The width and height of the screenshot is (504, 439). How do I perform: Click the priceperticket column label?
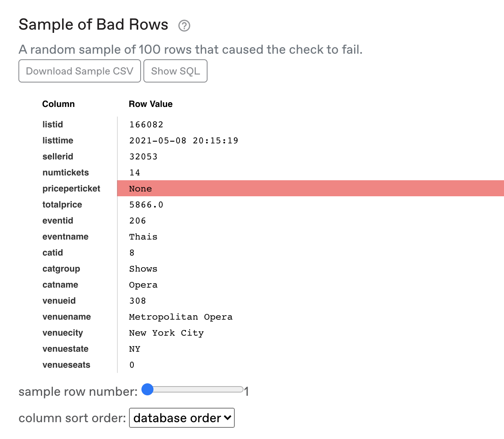pyautogui.click(x=71, y=189)
